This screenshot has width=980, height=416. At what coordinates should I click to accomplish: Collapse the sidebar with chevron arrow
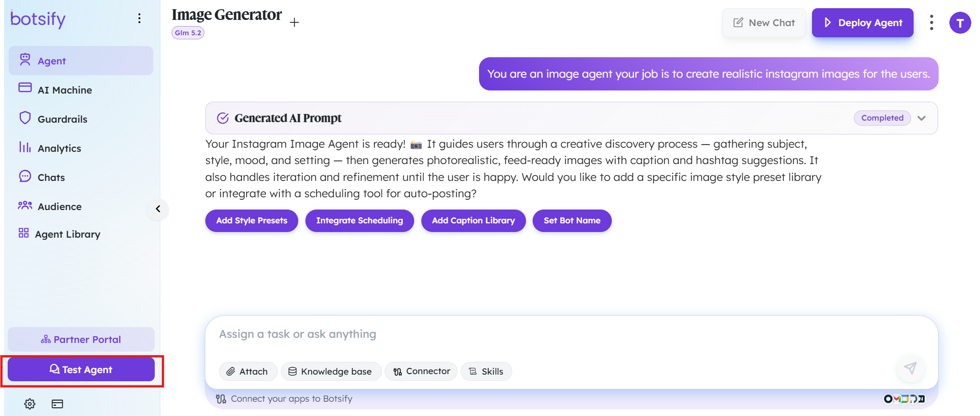[x=158, y=209]
